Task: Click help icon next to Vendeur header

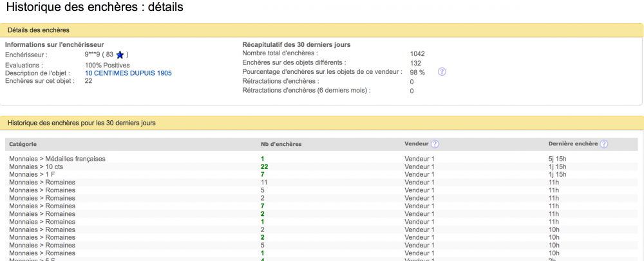Action: 435,144
